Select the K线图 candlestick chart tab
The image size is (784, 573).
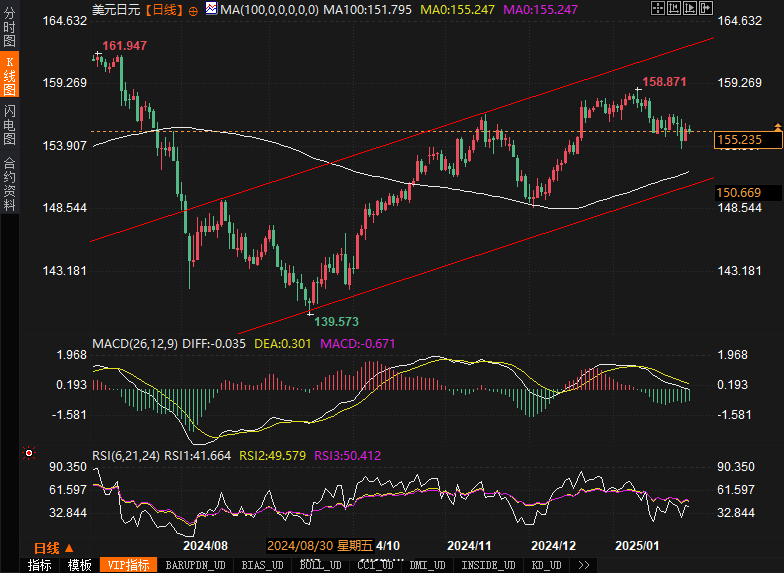(x=10, y=74)
